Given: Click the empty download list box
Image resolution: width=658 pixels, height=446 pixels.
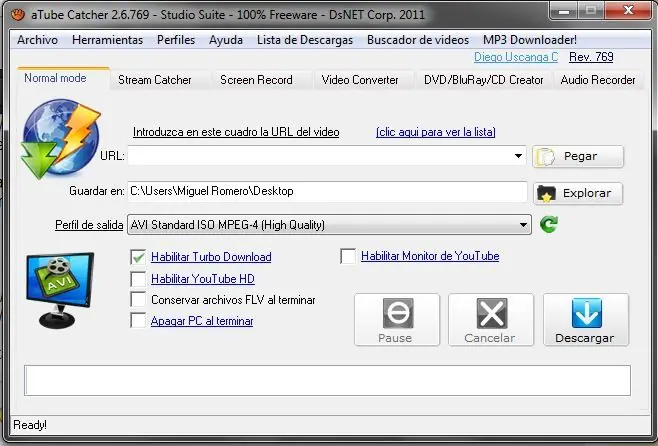Looking at the screenshot, I should 327,380.
